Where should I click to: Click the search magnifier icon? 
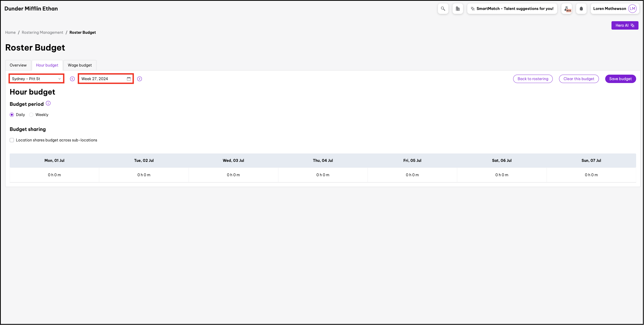pyautogui.click(x=443, y=9)
